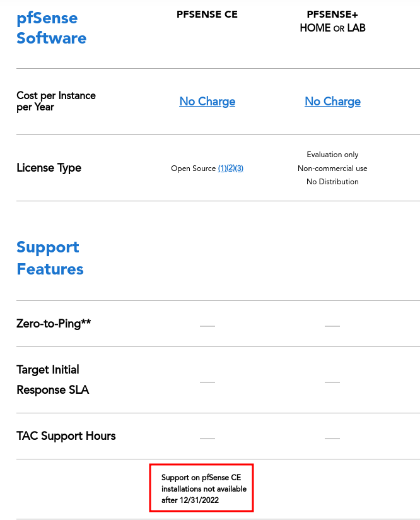
Task: Follow the Open Source footnote (2) link
Action: [231, 168]
